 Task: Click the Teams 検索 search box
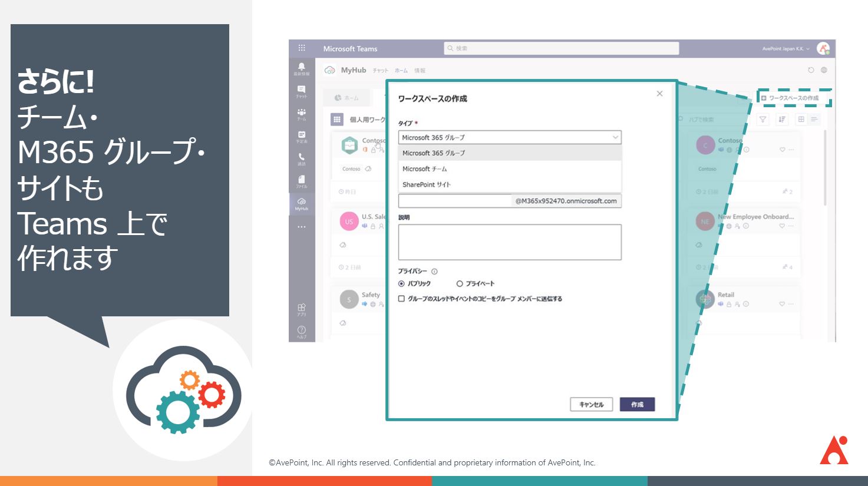[561, 48]
